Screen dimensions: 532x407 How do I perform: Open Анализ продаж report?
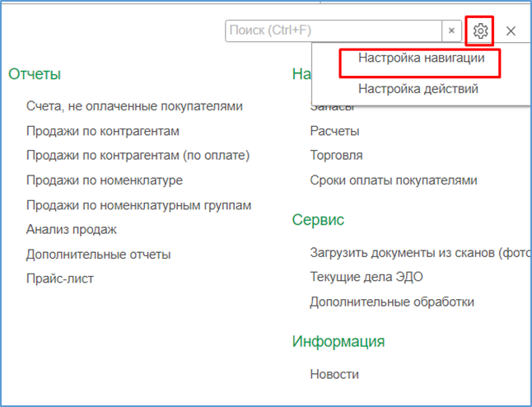(x=72, y=230)
